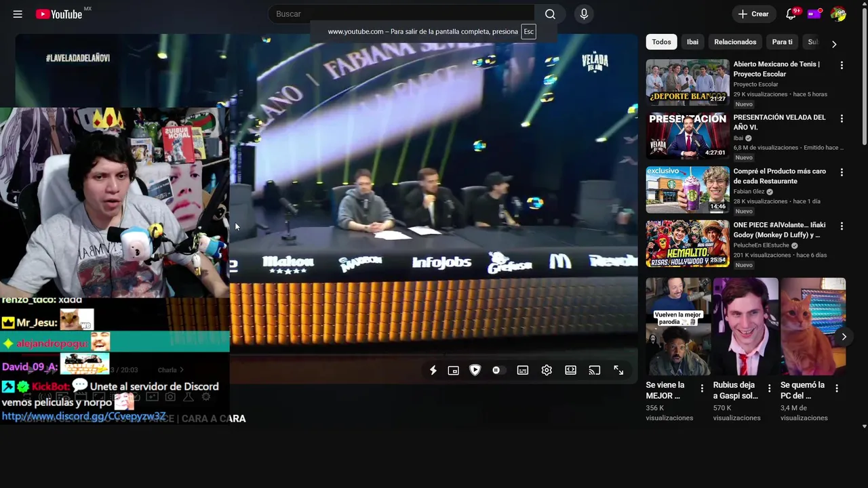Click the shield play icon in player
Viewport: 868px width, 488px height.
(x=475, y=370)
